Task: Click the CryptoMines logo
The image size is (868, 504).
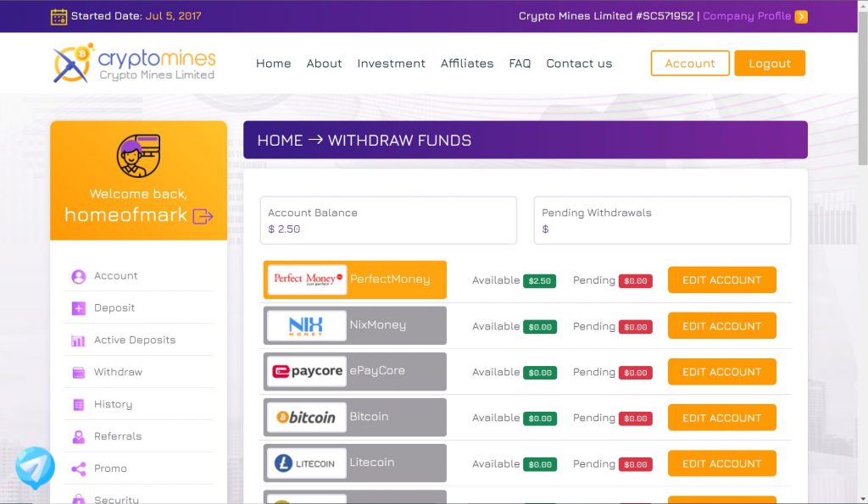Action: tap(133, 62)
